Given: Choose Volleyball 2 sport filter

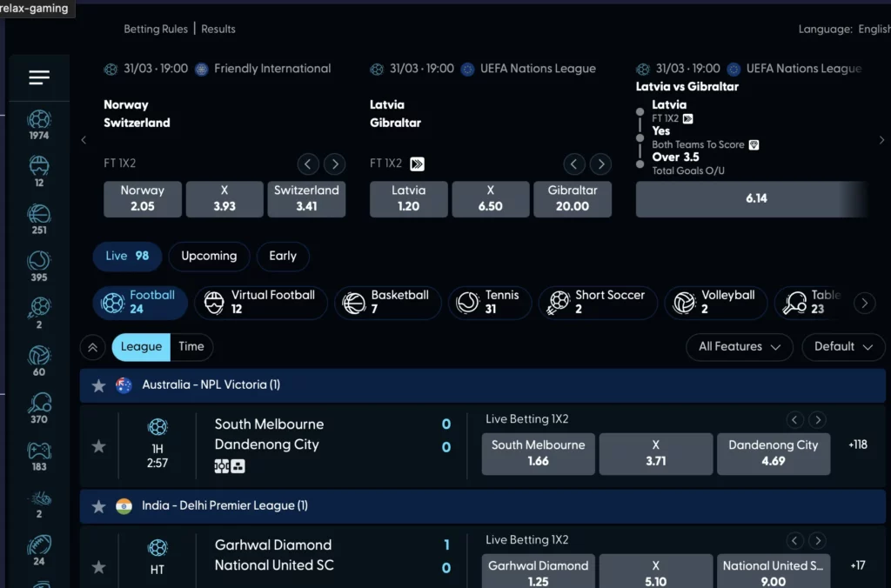Looking at the screenshot, I should pos(716,302).
